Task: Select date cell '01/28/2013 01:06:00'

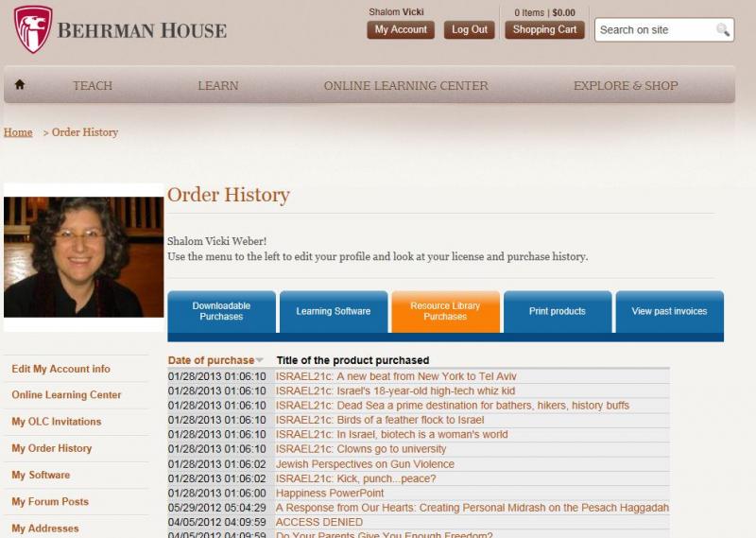Action: point(217,494)
